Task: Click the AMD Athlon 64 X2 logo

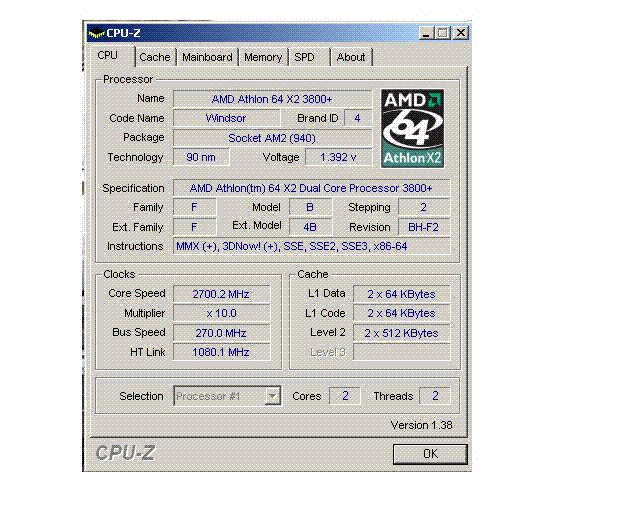Action: [412, 129]
